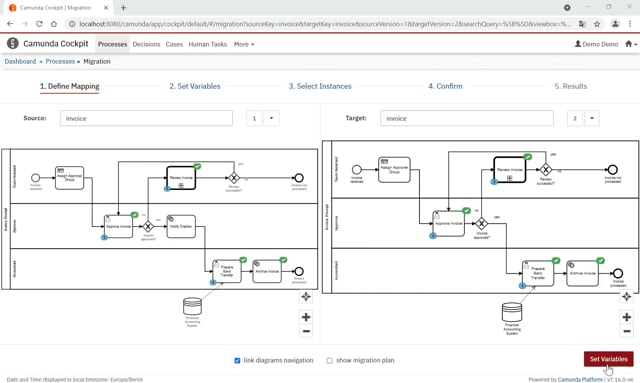Go back in browser history
This screenshot has height=383, width=640.
[x=10, y=24]
